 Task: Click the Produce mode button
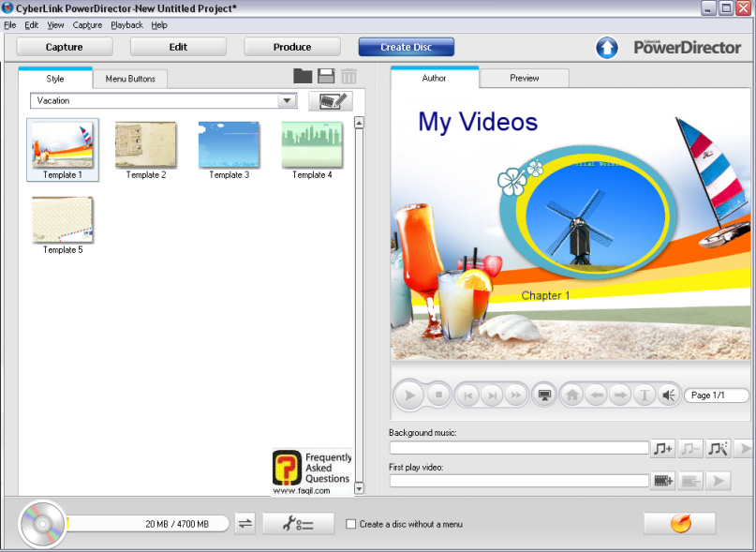tap(292, 47)
